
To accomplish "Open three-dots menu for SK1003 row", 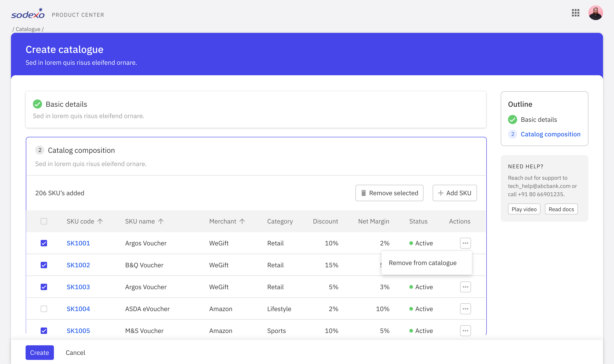I will [465, 287].
